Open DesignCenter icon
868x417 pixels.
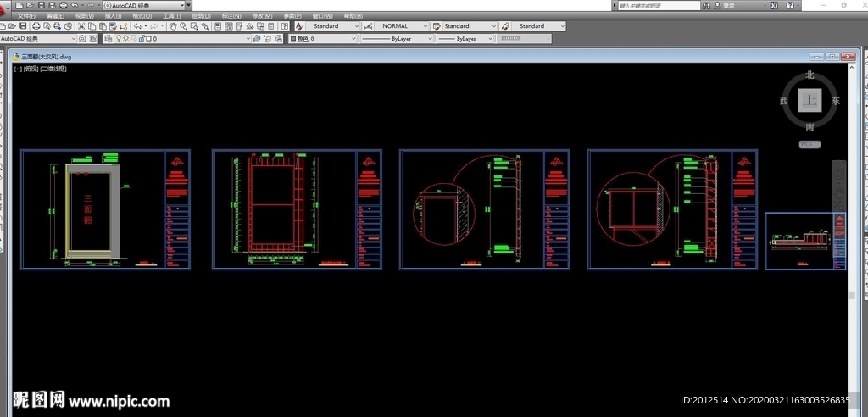(228, 26)
